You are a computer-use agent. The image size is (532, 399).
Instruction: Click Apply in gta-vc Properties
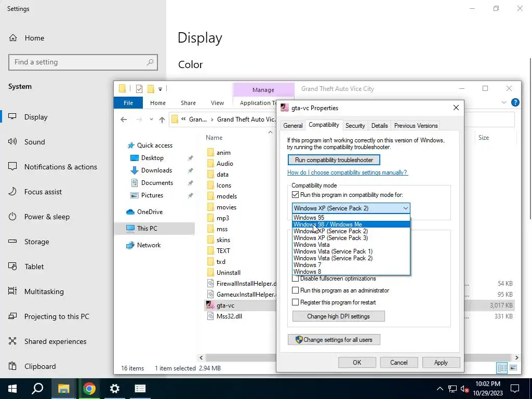click(x=441, y=362)
